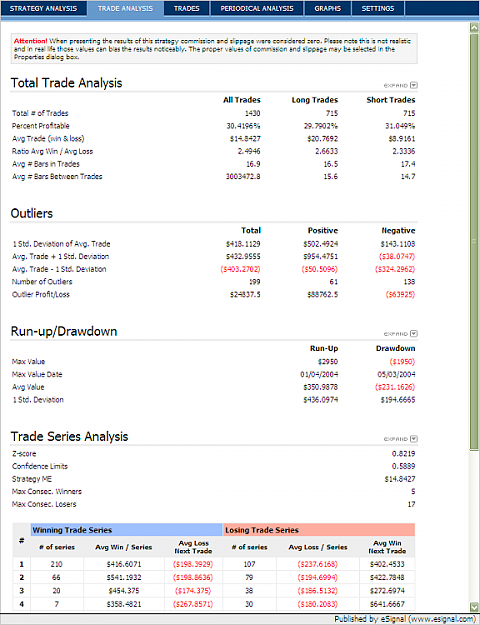Select the Trade Analysis tab
Image resolution: width=480 pixels, height=625 pixels.
click(125, 8)
